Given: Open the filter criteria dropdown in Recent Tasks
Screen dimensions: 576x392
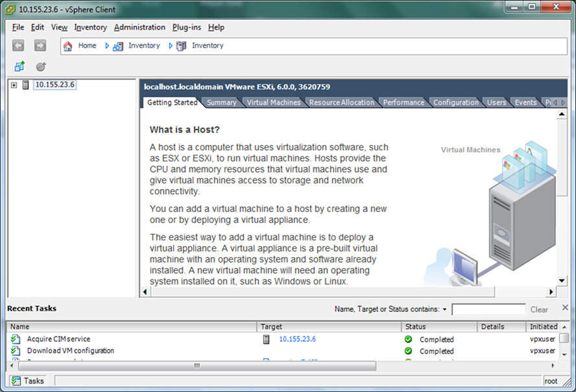Looking at the screenshot, I should coord(445,310).
